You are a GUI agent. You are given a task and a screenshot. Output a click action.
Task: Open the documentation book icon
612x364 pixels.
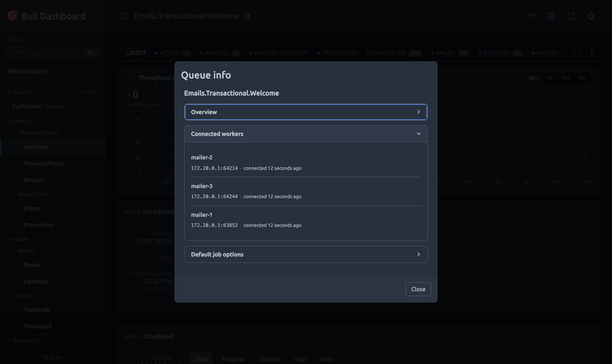tap(551, 16)
